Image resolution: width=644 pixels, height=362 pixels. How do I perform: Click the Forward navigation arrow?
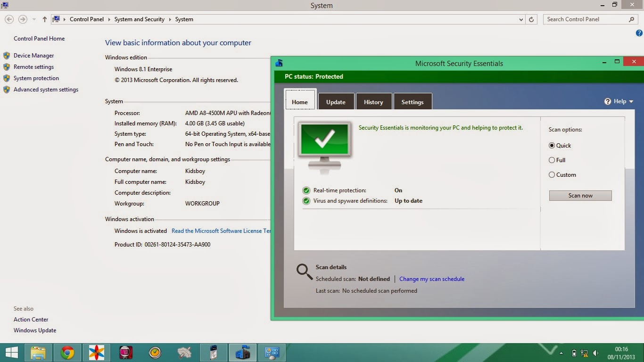22,19
